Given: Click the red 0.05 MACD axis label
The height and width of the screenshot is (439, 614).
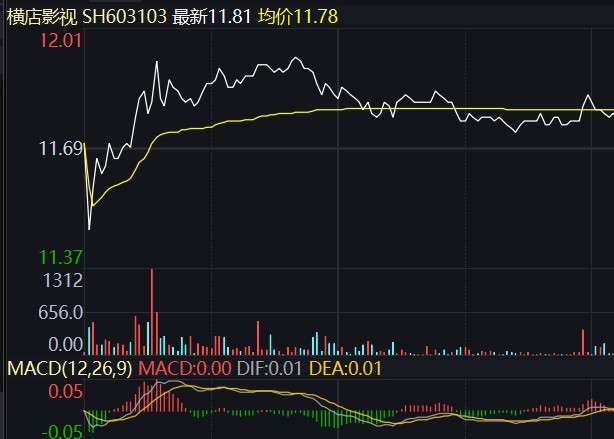Looking at the screenshot, I should (x=65, y=392).
